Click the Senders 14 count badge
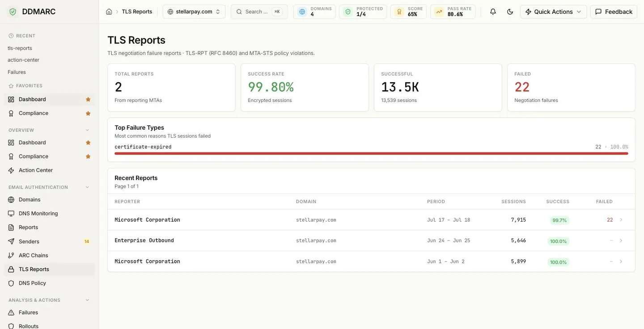This screenshot has width=644, height=329. click(87, 241)
